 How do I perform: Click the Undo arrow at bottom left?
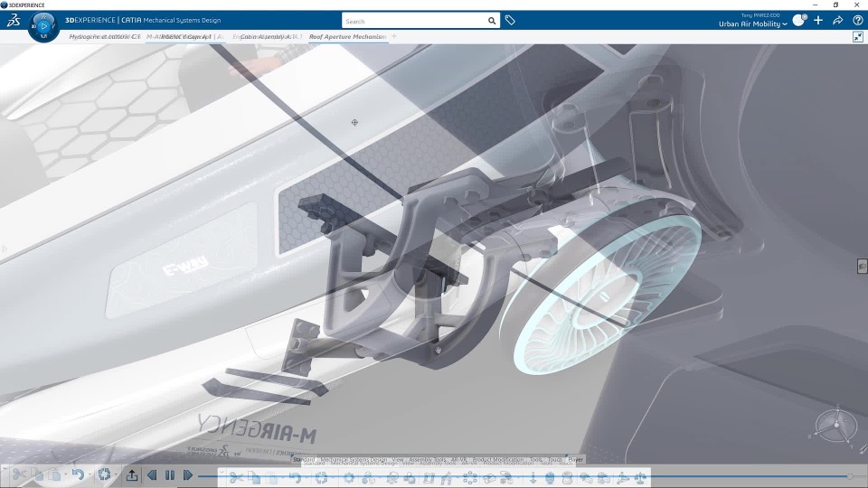(x=78, y=474)
